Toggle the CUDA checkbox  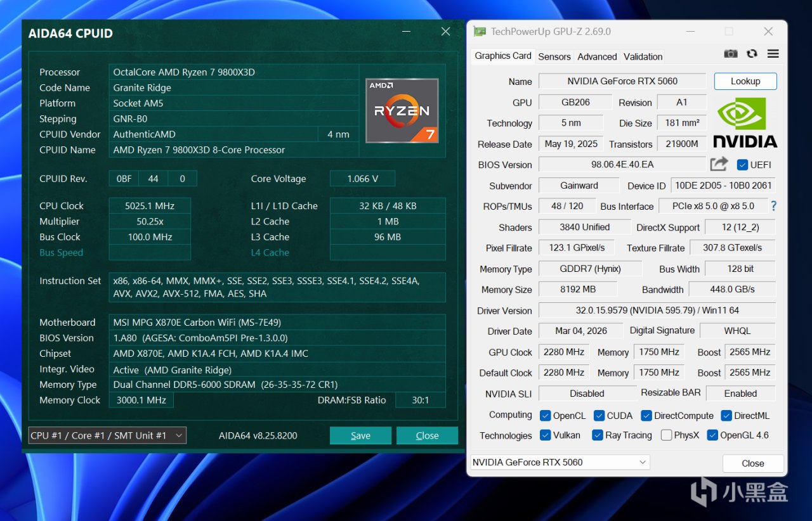pos(599,416)
